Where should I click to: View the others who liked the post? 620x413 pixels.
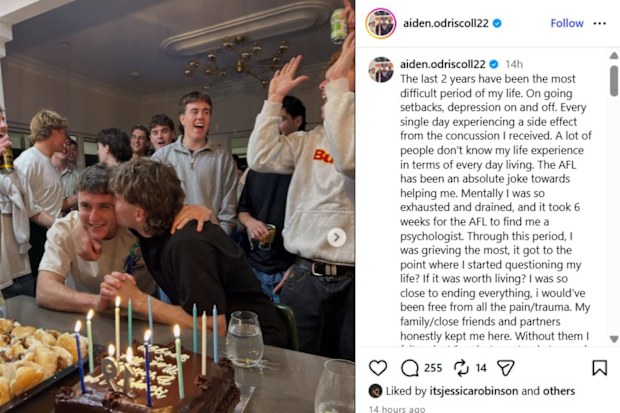[559, 391]
